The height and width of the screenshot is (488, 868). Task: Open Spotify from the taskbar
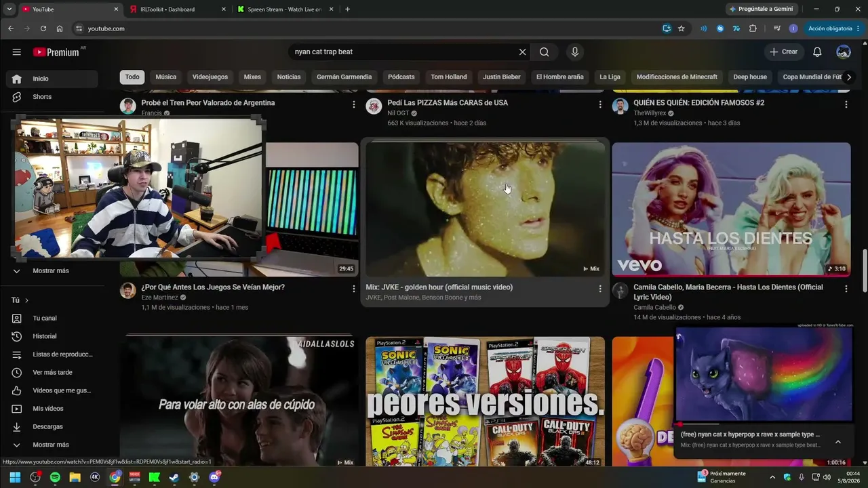pyautogui.click(x=55, y=477)
